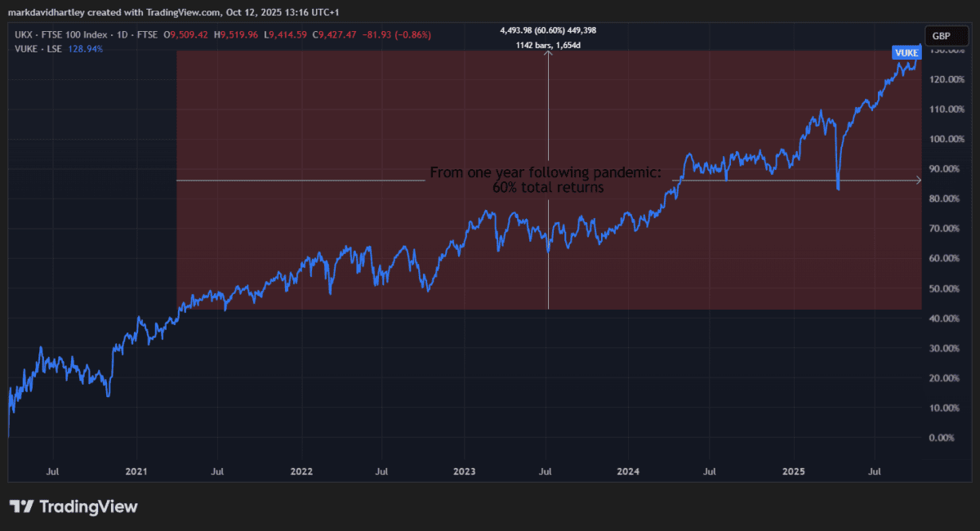Click the blue VUKE price label tag
The image size is (980, 531).
point(907,52)
